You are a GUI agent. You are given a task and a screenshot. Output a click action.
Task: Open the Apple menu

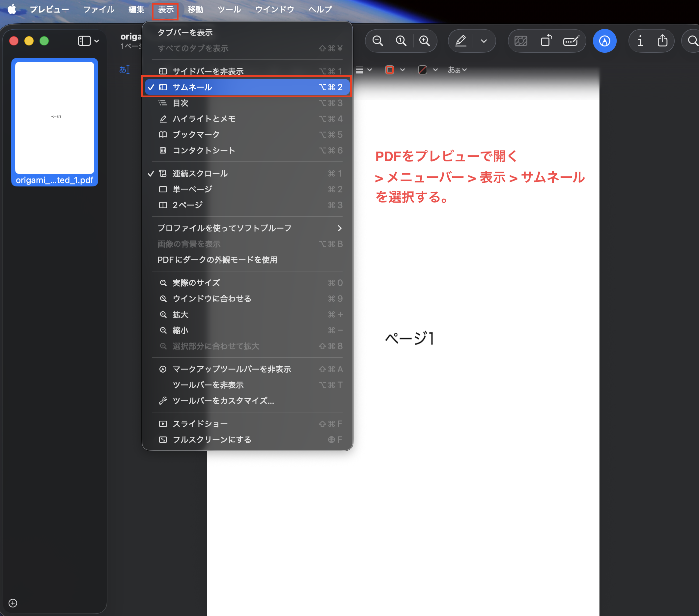click(12, 9)
